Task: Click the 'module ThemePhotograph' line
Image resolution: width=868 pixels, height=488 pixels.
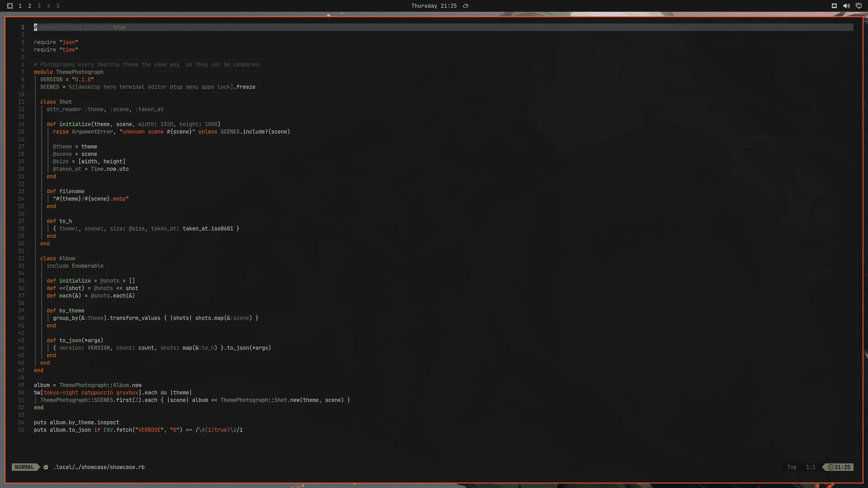Action: [69, 72]
